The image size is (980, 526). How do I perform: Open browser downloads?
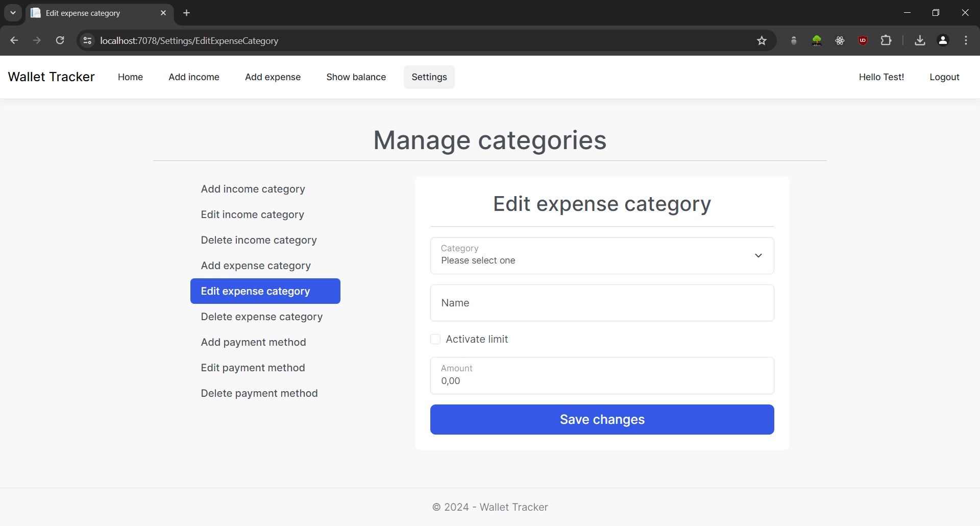pos(920,40)
